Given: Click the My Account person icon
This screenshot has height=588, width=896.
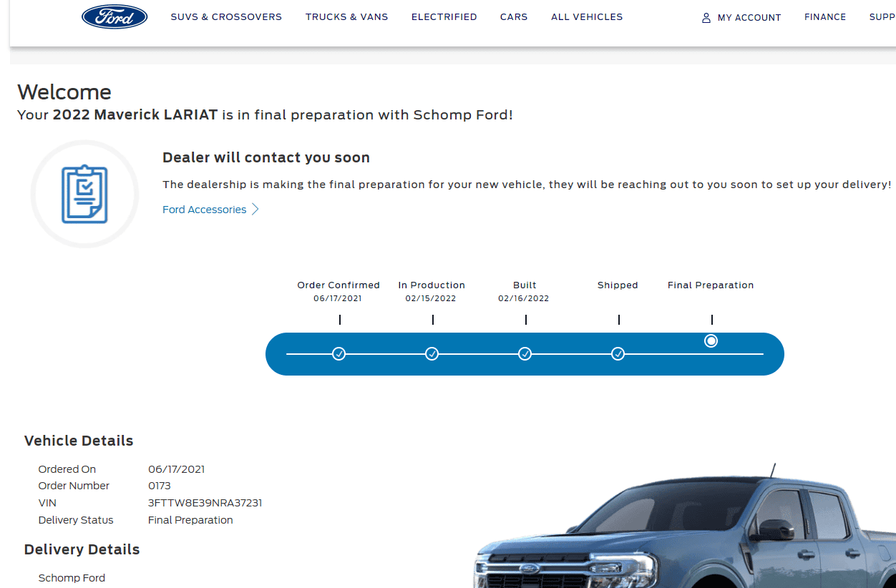Looking at the screenshot, I should point(706,18).
